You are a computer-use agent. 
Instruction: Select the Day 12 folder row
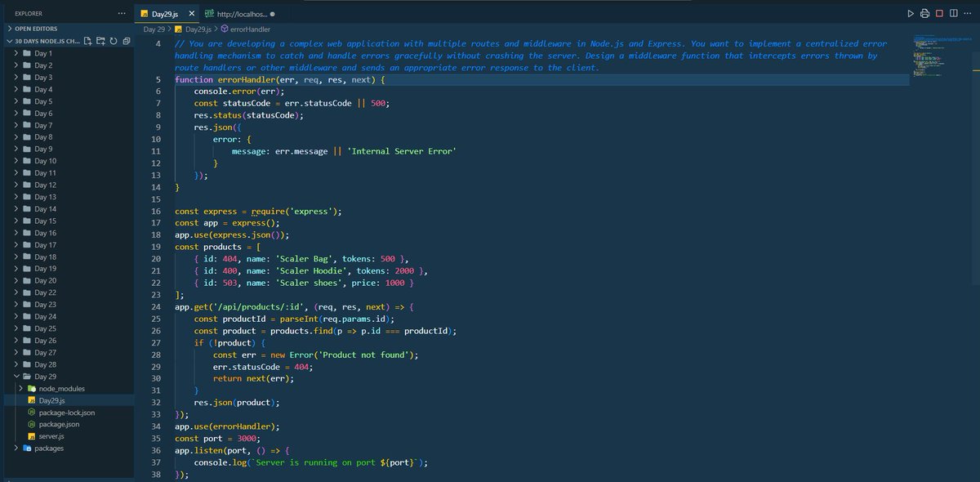click(67, 185)
